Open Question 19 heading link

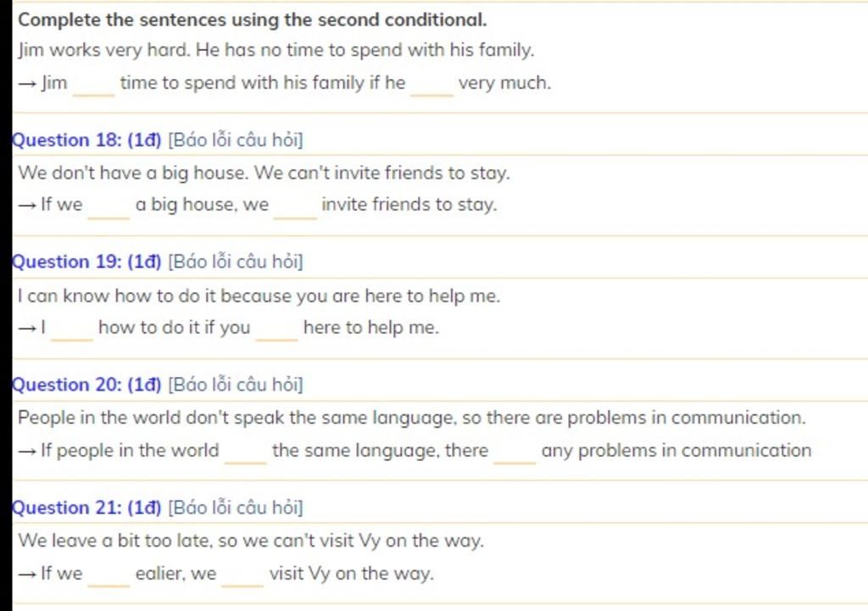pyautogui.click(x=86, y=262)
